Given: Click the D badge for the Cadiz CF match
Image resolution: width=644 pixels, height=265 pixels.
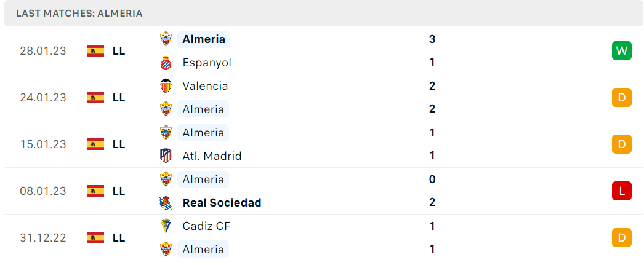Looking at the screenshot, I should 621,238.
